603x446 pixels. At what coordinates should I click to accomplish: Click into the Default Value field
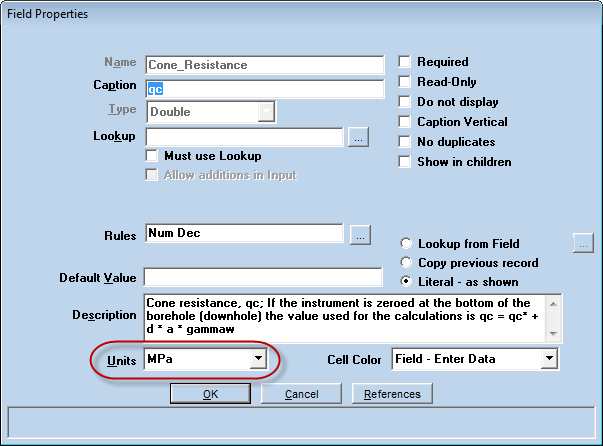click(265, 276)
